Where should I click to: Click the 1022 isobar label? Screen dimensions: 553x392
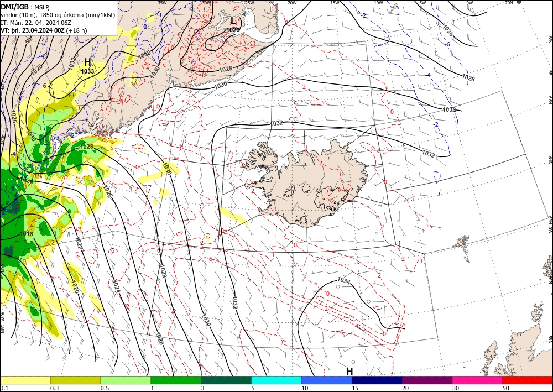(x=79, y=244)
